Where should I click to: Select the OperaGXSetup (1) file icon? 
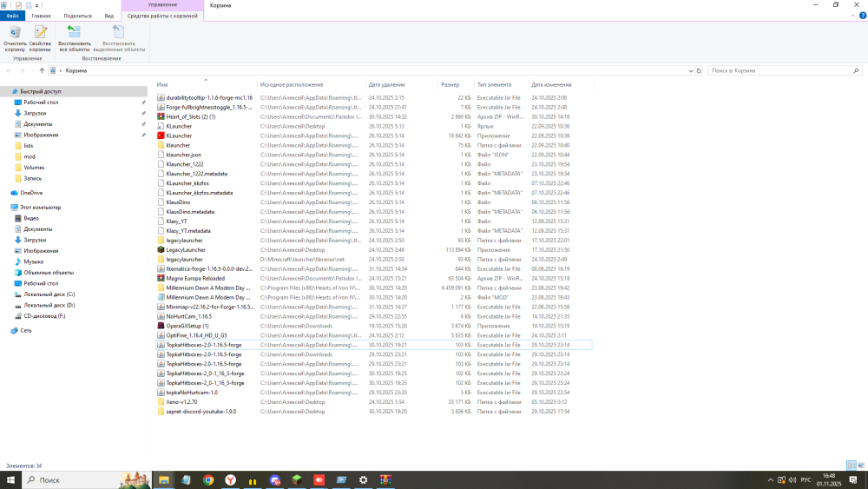tap(161, 326)
